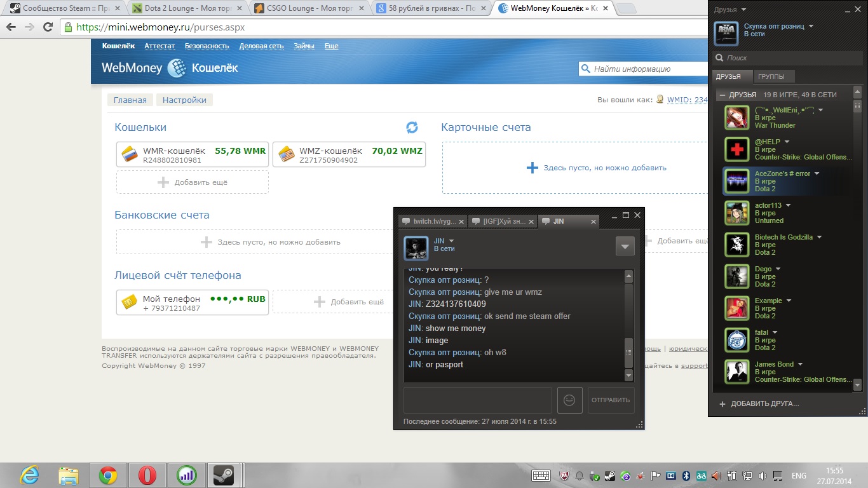The height and width of the screenshot is (488, 868).
Task: Click the red speaker icon in the tray
Action: (x=716, y=475)
